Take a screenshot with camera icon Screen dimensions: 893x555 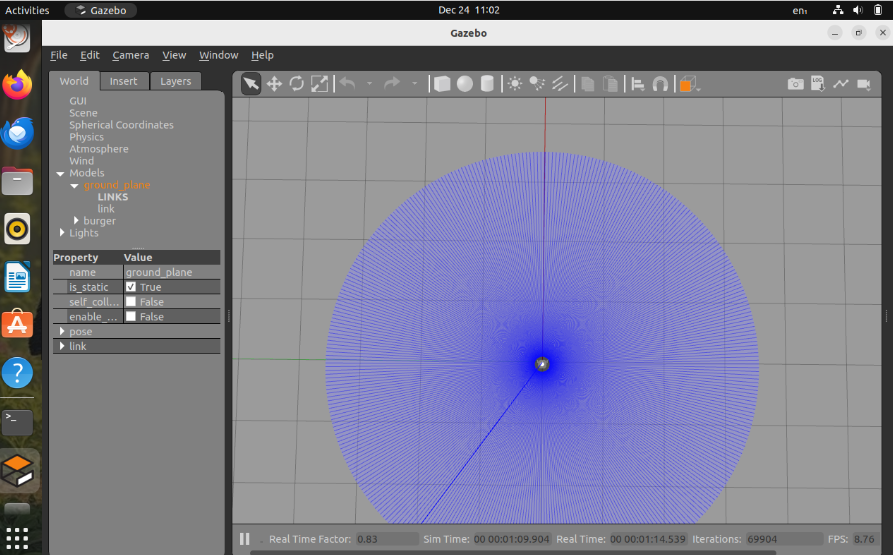[x=796, y=84]
